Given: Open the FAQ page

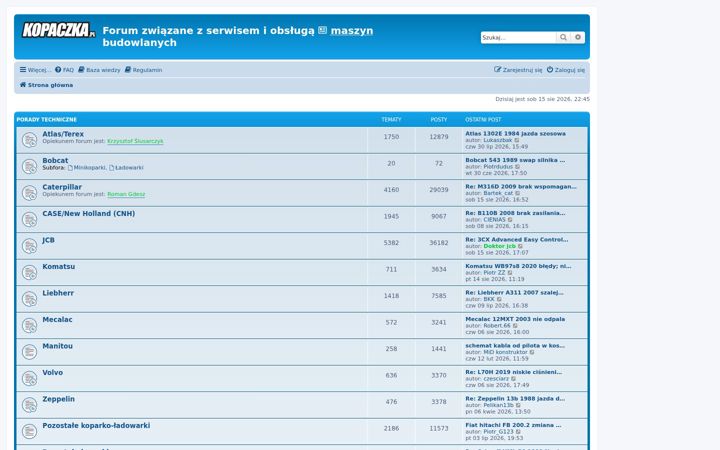Looking at the screenshot, I should point(64,70).
